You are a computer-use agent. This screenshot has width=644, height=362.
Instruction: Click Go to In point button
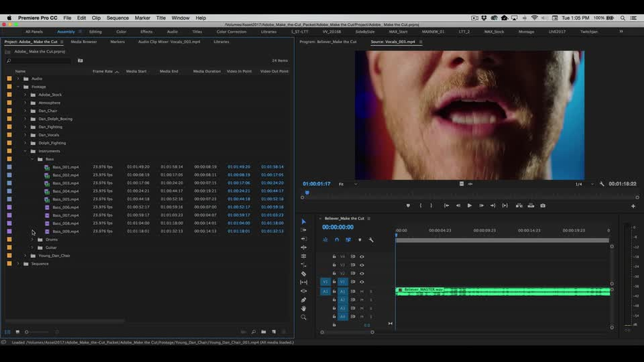click(446, 206)
